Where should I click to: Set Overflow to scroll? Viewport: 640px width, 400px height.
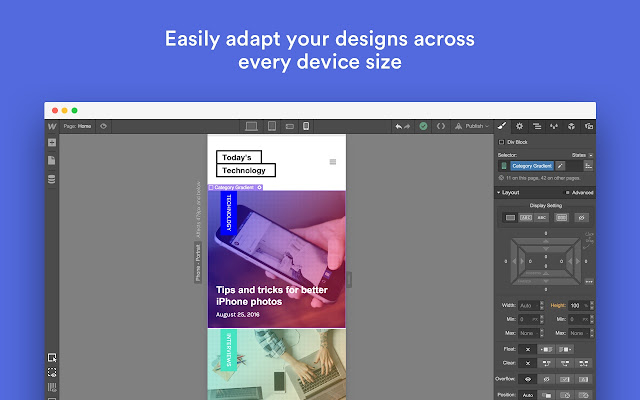coord(565,379)
